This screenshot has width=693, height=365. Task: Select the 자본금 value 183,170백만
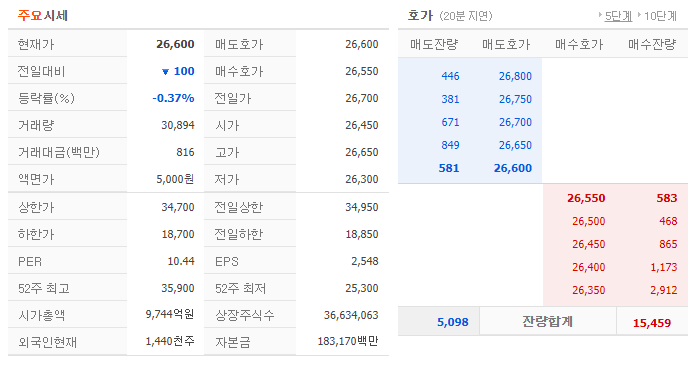click(x=348, y=342)
